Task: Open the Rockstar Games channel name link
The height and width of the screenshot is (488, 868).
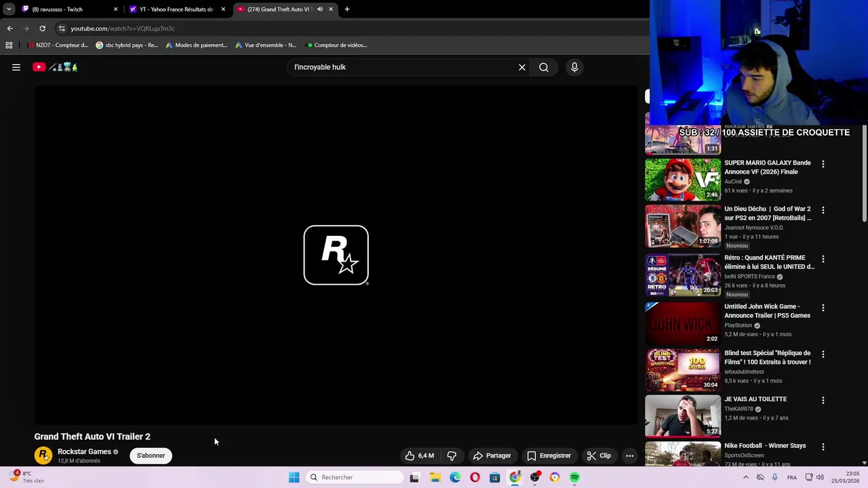Action: click(84, 451)
